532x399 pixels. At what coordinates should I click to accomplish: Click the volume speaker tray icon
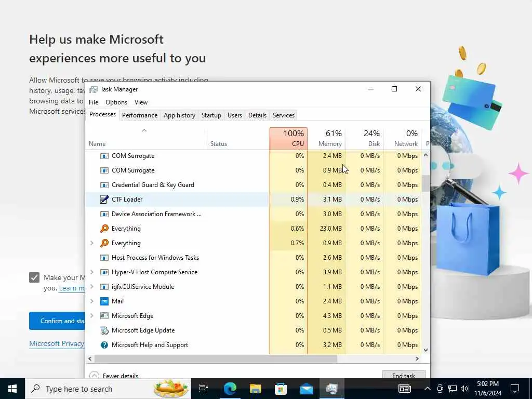pos(464,389)
